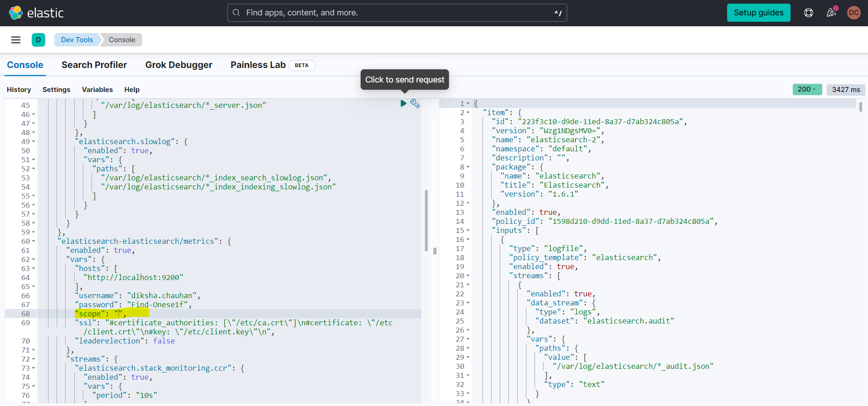
Task: Click the 200 status badge
Action: click(x=807, y=89)
